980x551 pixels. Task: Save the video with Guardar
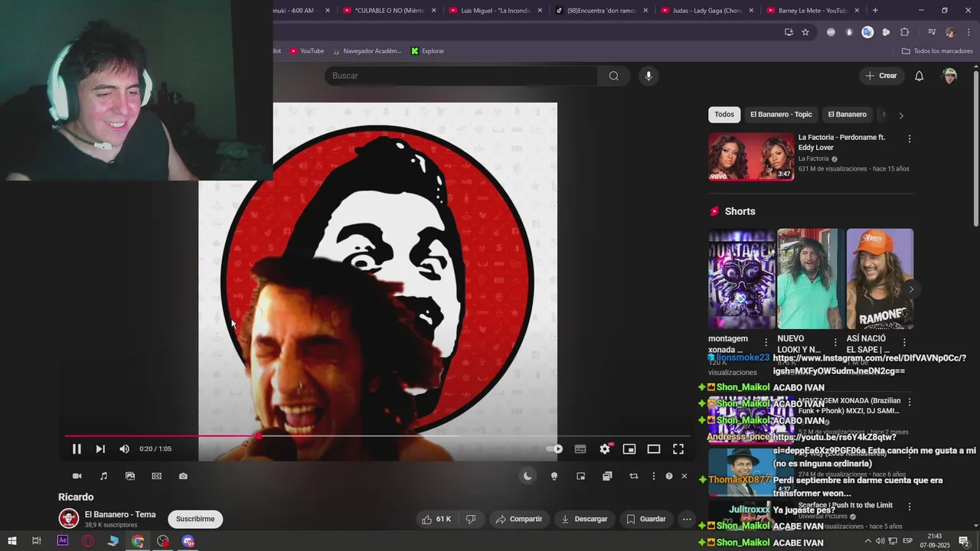click(x=646, y=519)
